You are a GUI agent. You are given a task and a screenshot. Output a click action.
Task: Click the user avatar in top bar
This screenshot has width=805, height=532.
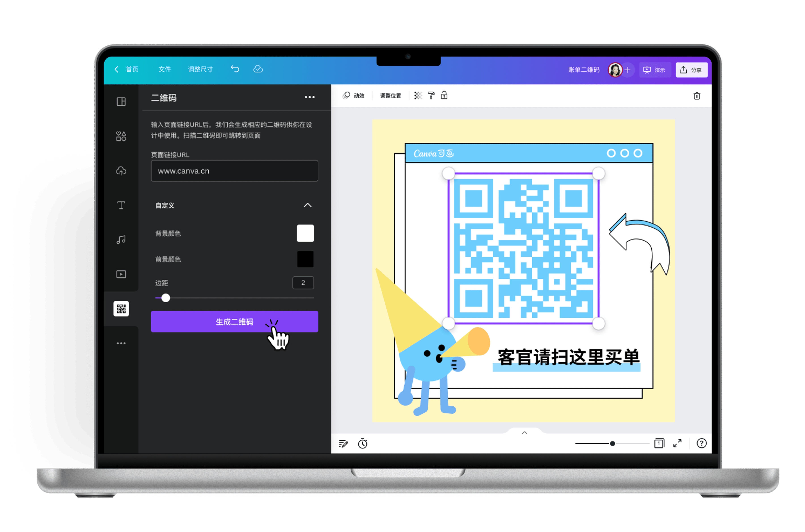pyautogui.click(x=615, y=70)
